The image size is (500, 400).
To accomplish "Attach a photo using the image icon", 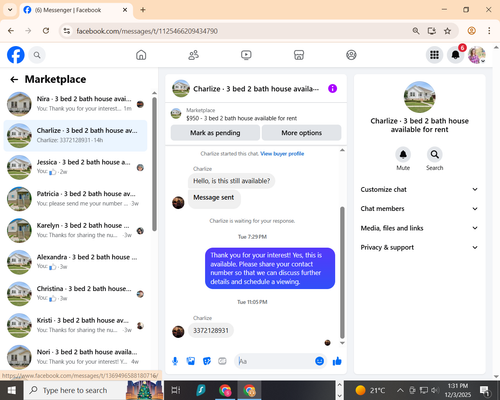I will 191,361.
